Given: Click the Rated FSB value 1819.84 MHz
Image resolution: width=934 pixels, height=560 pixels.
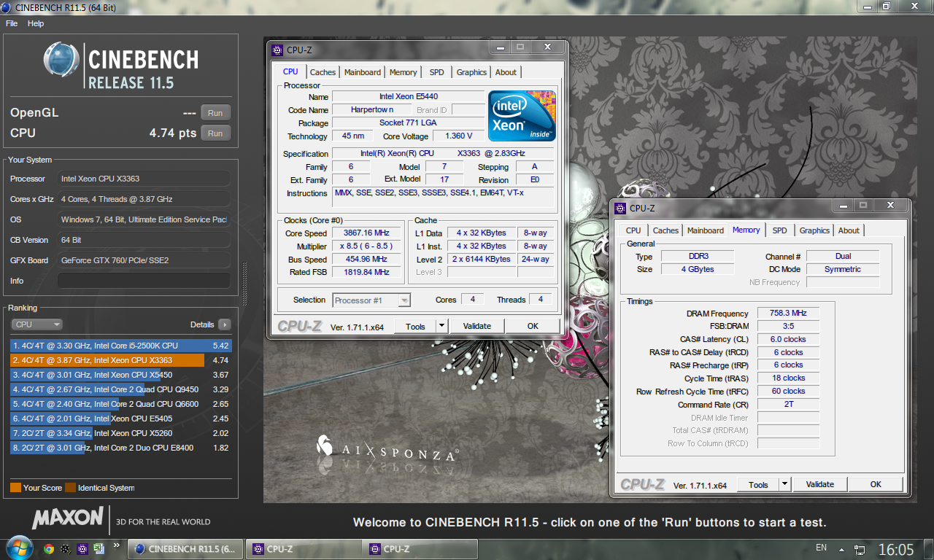Looking at the screenshot, I should click(366, 272).
